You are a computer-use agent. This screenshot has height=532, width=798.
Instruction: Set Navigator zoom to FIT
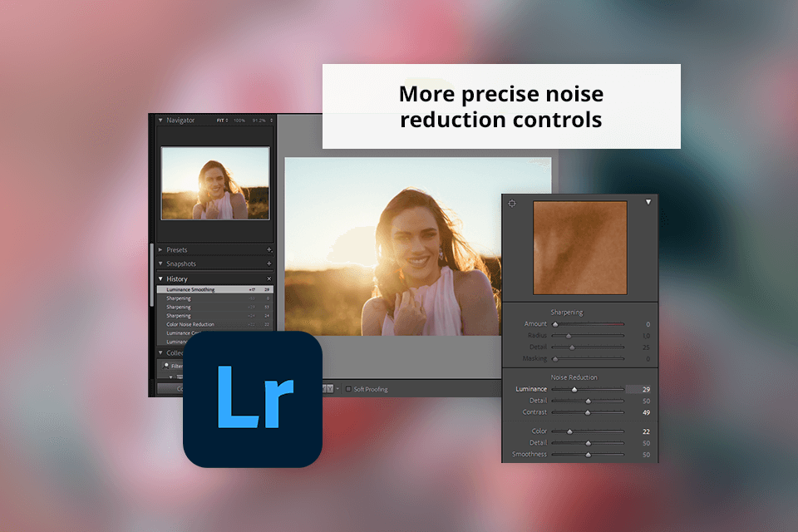pos(220,121)
